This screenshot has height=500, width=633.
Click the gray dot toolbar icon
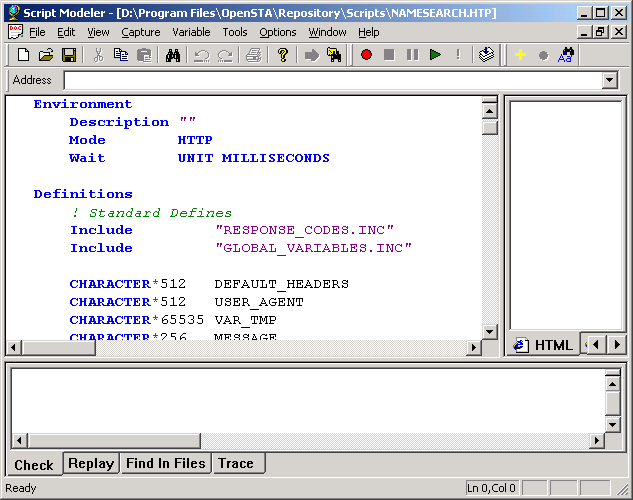click(x=543, y=55)
